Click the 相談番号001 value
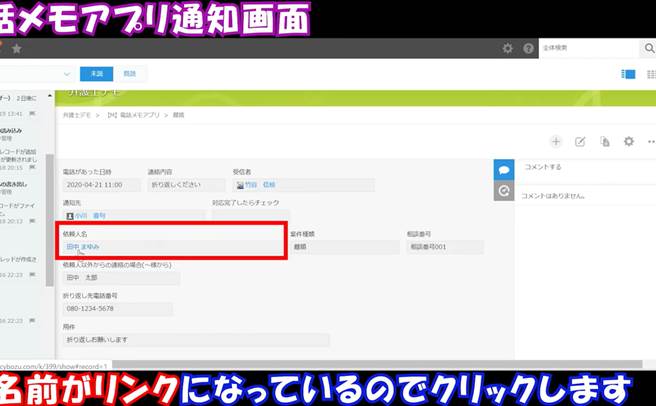 point(428,247)
